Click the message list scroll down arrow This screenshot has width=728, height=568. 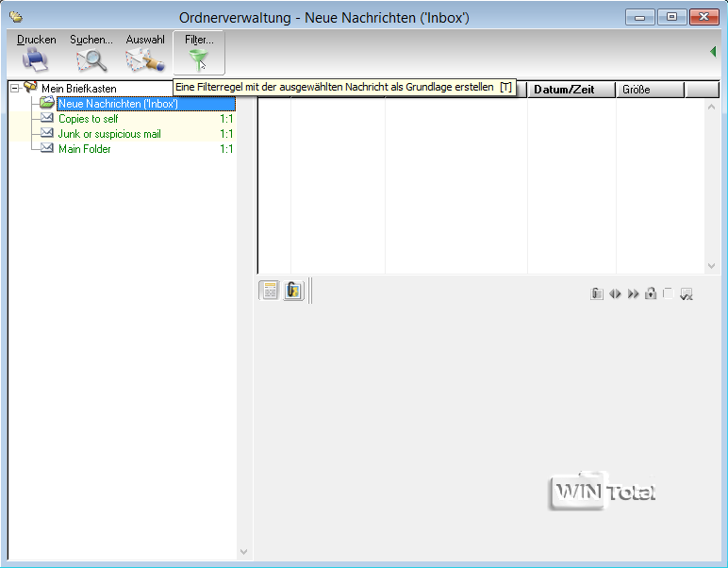tap(712, 266)
